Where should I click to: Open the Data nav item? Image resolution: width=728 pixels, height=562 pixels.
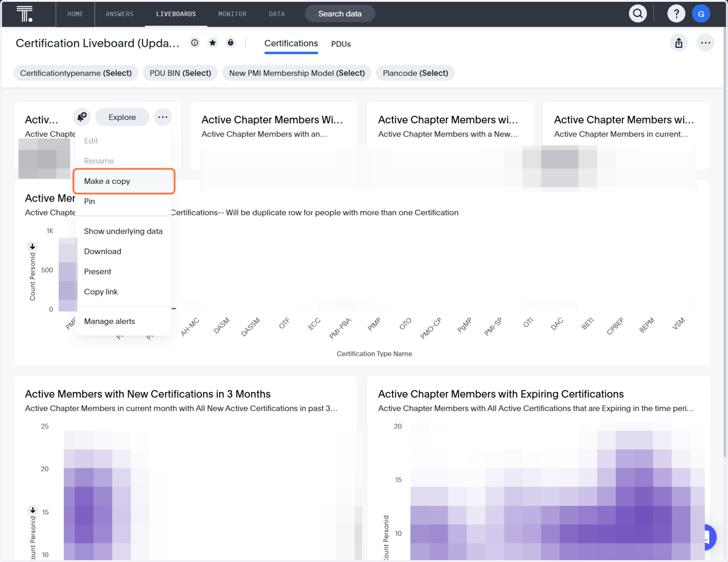[x=277, y=13]
